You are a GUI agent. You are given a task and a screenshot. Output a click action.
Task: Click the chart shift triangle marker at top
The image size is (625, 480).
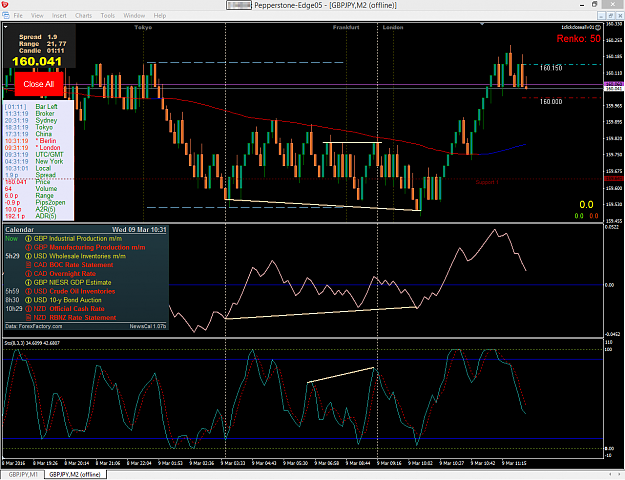point(482,25)
